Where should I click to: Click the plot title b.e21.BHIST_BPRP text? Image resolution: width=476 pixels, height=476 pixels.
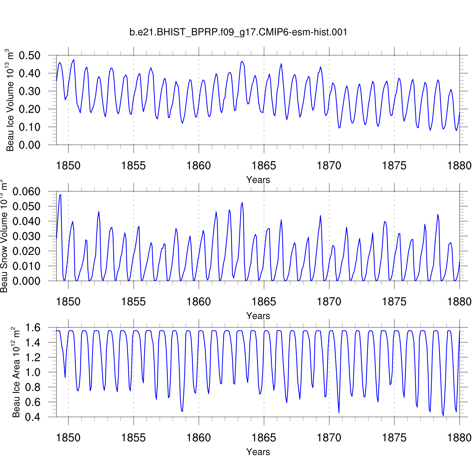[x=238, y=32]
